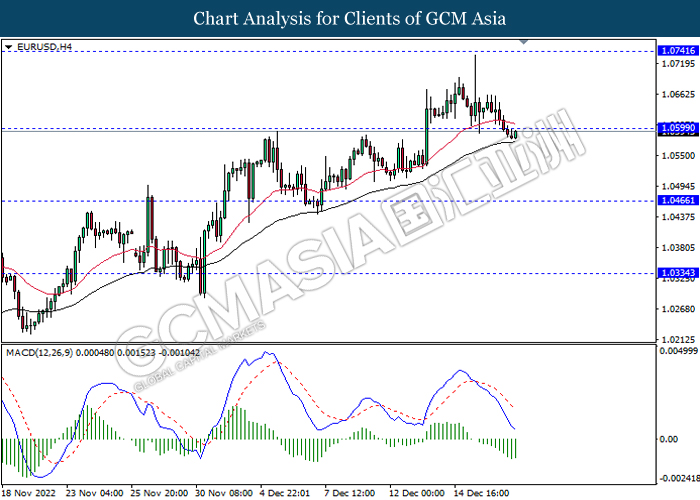Click the 1.02125 price axis value
The width and height of the screenshot is (700, 500).
678,339
